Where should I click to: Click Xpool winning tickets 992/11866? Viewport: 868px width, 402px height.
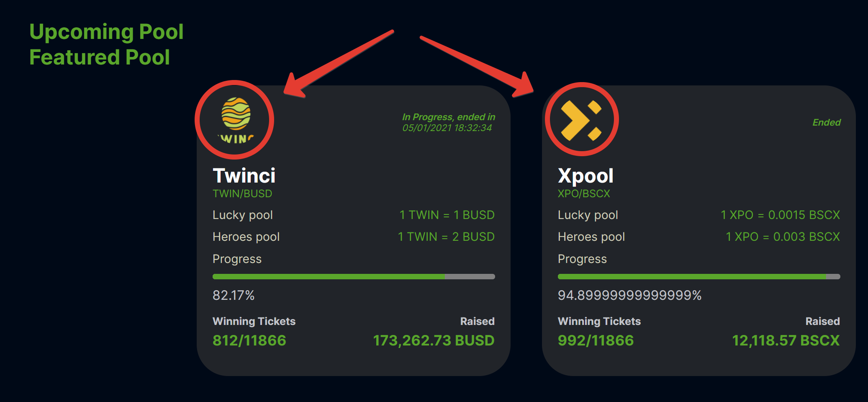tap(596, 340)
